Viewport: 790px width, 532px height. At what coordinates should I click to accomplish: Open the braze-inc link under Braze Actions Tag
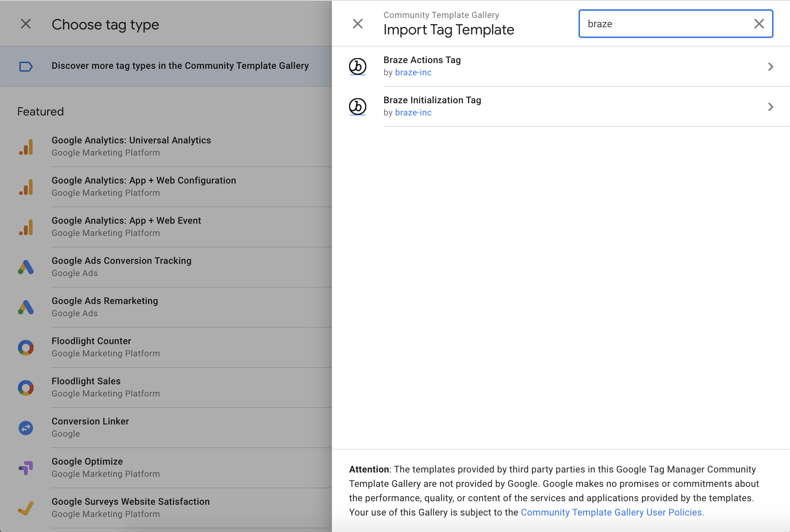413,72
